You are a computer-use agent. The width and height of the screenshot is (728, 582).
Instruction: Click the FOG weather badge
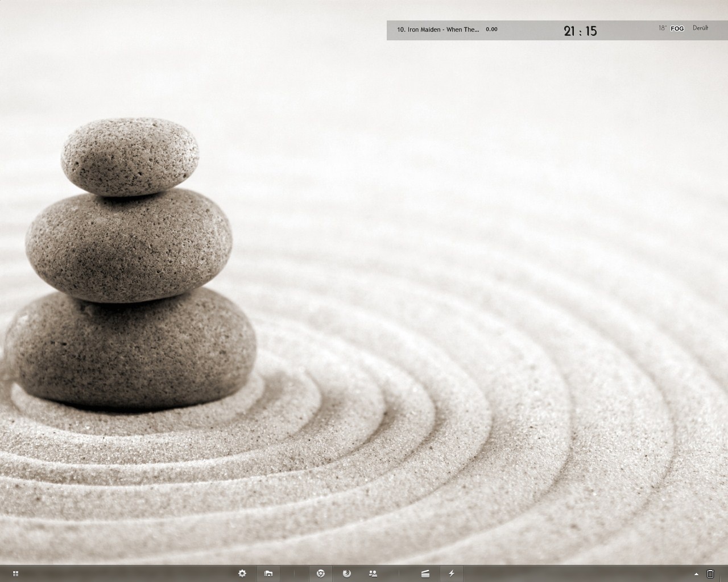(x=677, y=28)
